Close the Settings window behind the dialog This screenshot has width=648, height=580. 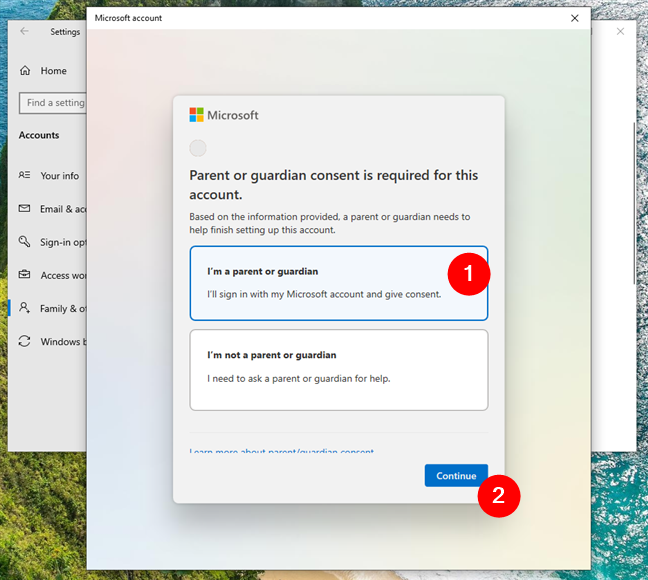pyautogui.click(x=620, y=31)
